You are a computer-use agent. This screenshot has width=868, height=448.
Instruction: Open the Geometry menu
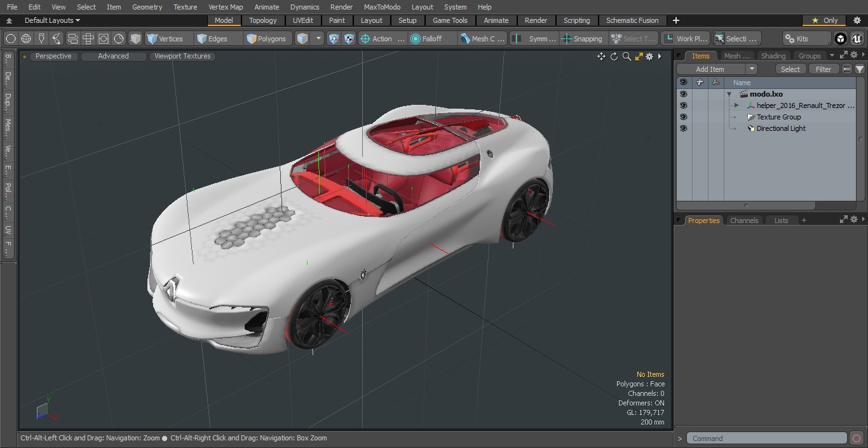(147, 7)
